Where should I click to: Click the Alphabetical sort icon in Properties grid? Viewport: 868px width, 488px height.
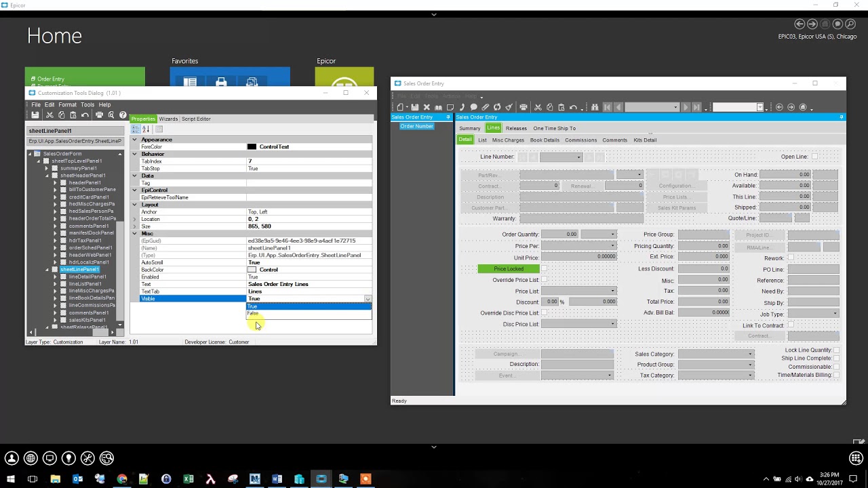coord(145,129)
